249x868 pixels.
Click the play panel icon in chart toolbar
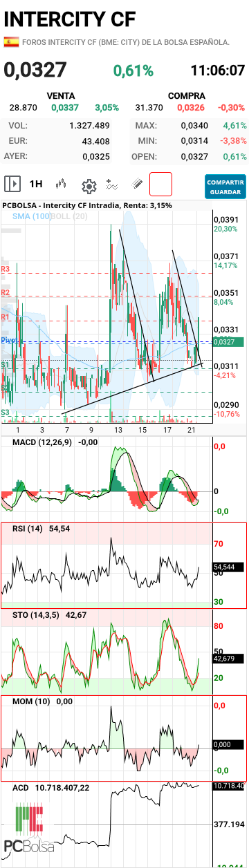12,184
